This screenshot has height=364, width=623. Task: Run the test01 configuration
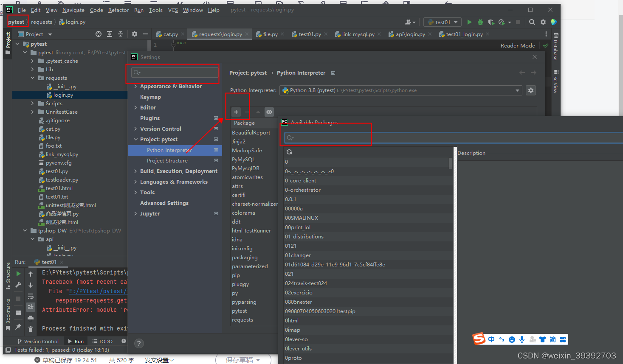click(x=469, y=22)
